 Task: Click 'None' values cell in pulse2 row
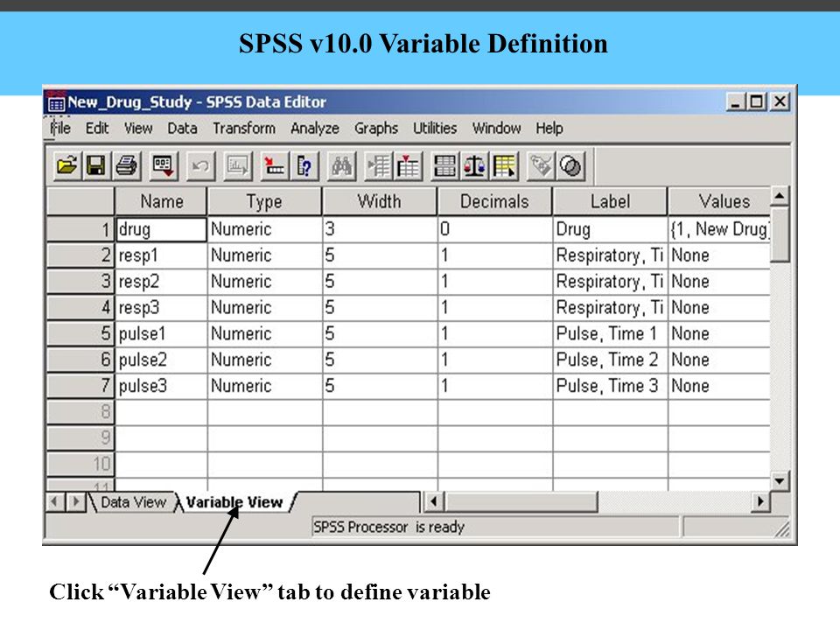click(x=719, y=360)
